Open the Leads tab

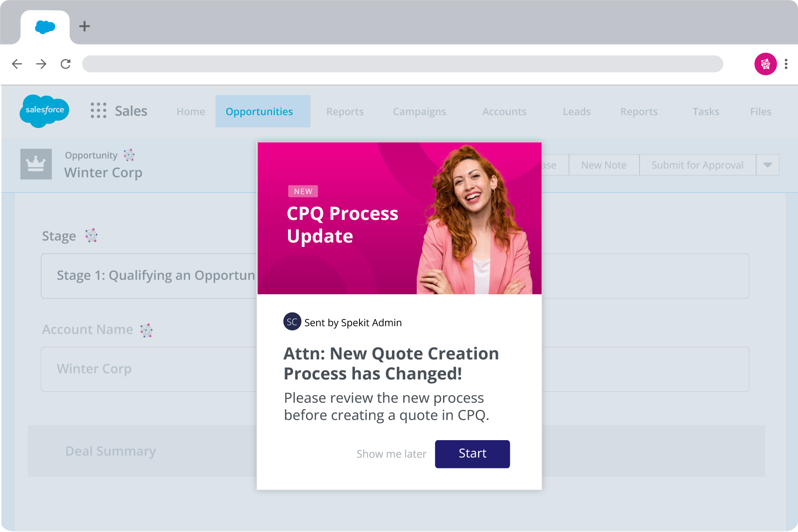pos(576,111)
